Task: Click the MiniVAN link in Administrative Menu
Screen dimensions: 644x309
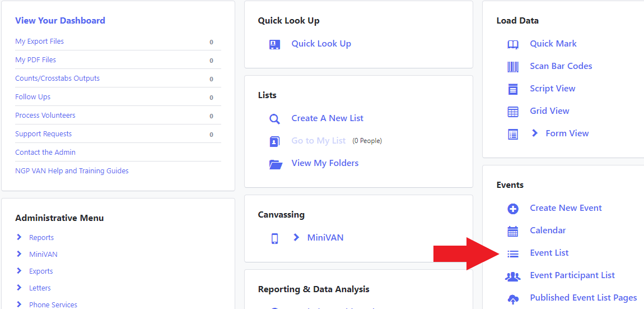Action: (x=43, y=254)
